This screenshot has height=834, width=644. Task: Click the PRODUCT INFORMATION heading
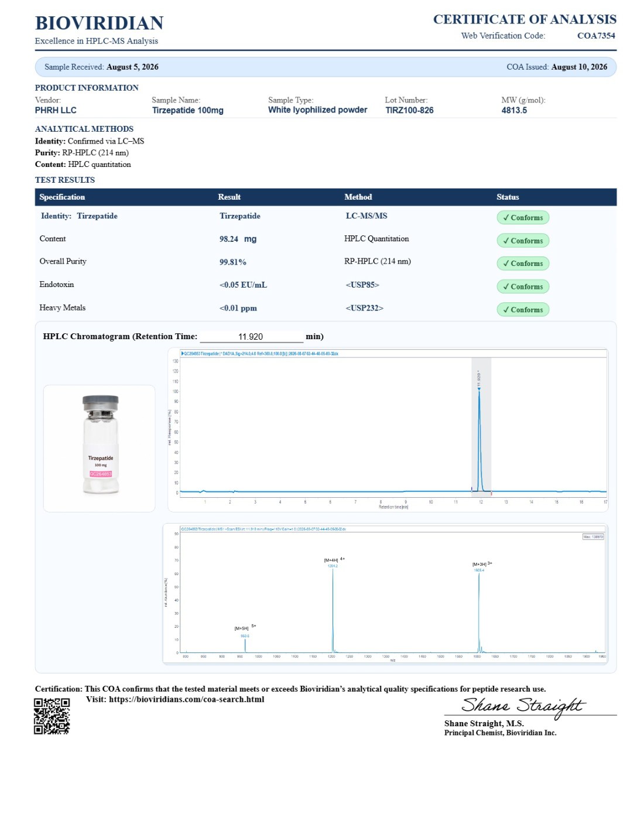pyautogui.click(x=87, y=88)
